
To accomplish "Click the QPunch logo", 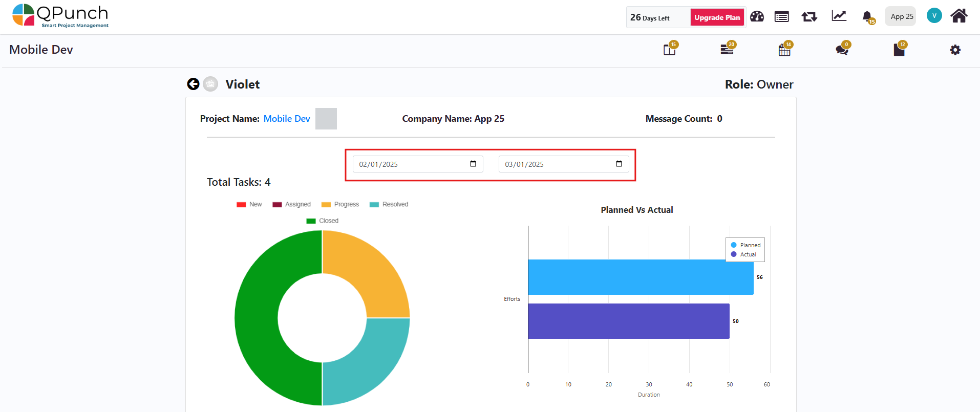I will click(60, 15).
